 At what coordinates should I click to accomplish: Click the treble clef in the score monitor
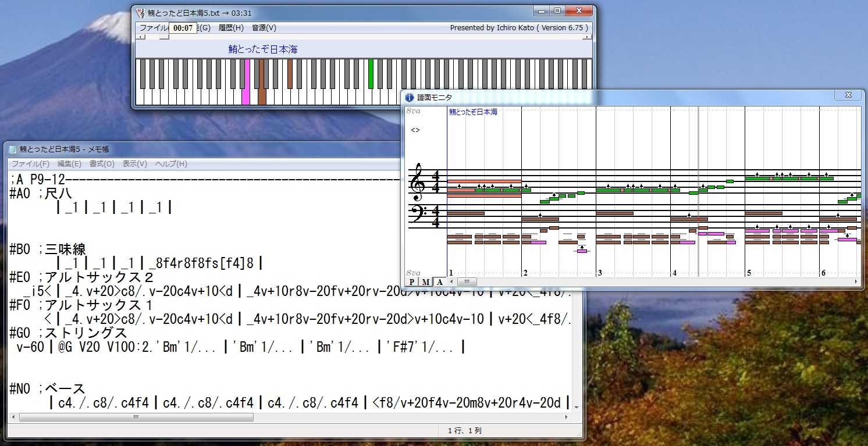417,183
